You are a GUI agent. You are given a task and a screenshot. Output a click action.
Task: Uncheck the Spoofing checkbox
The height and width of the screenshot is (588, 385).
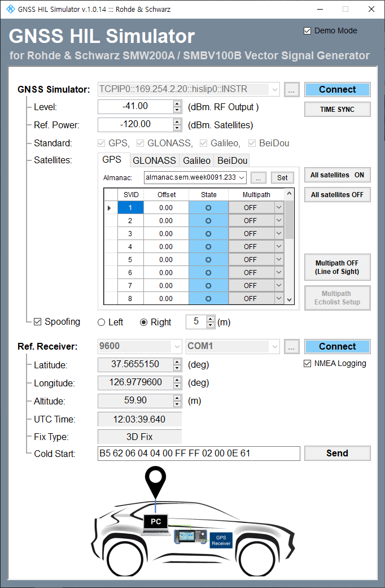pyautogui.click(x=38, y=322)
